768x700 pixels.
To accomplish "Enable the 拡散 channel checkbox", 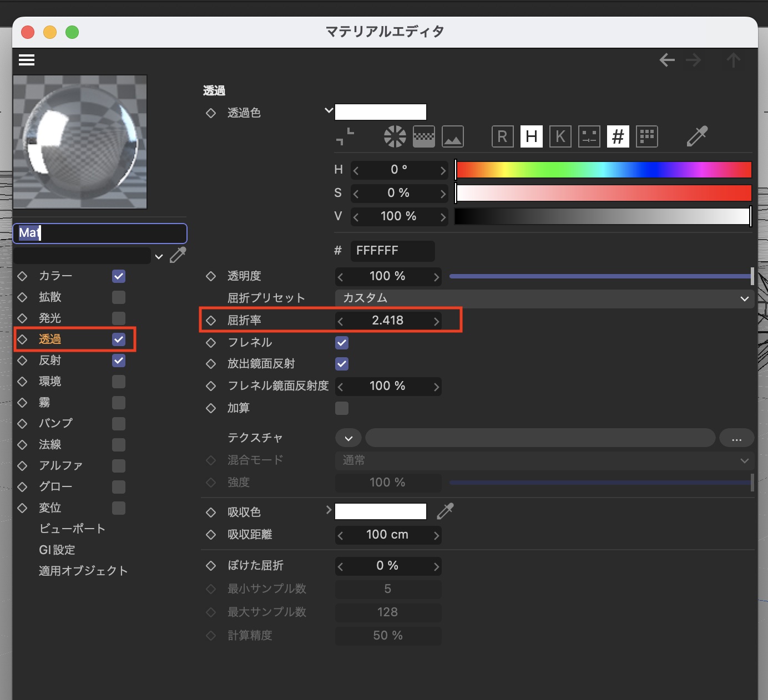I will [119, 297].
